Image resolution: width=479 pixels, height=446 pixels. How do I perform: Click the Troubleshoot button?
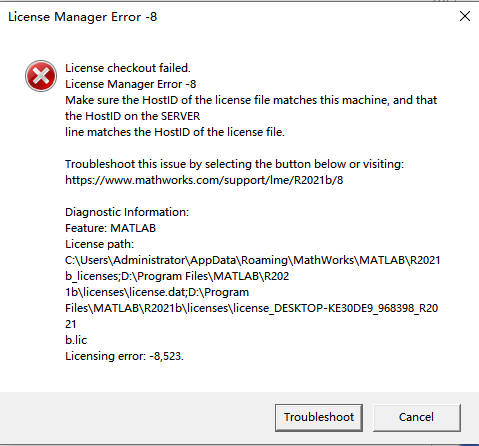pos(319,418)
